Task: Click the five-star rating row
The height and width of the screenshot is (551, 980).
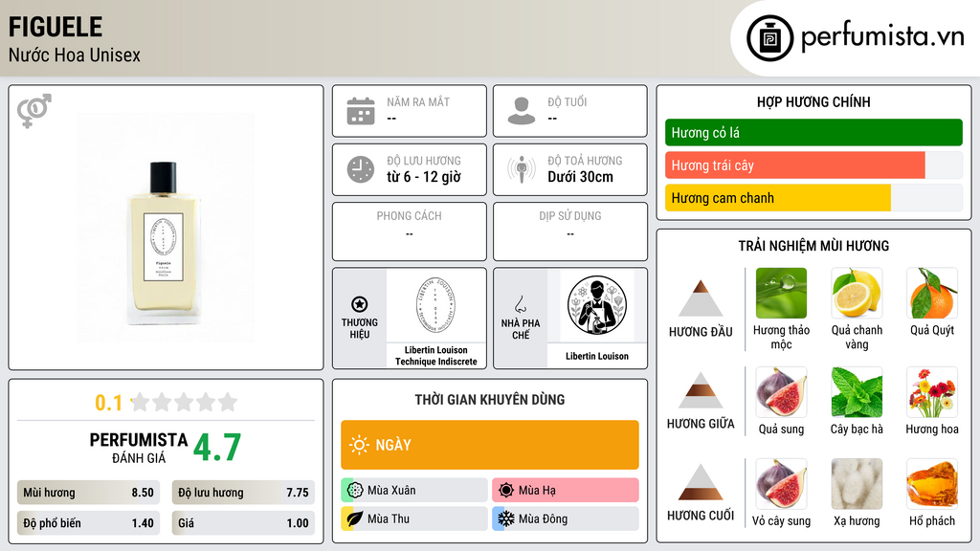Action: point(184,402)
